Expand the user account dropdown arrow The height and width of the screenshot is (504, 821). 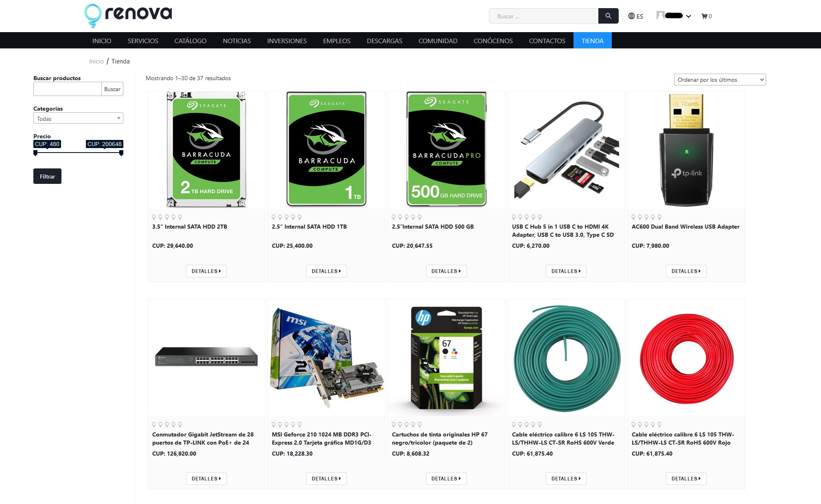(x=688, y=16)
